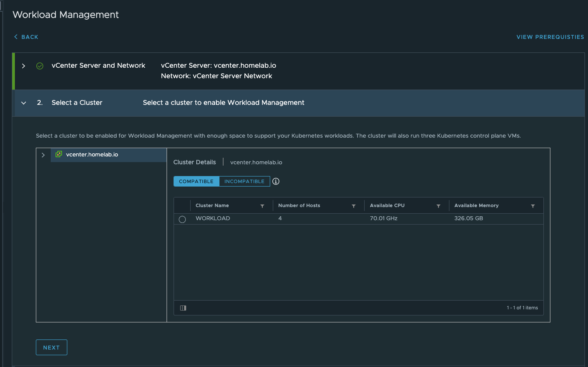Select the WORKLOAD cluster radio button

[182, 219]
